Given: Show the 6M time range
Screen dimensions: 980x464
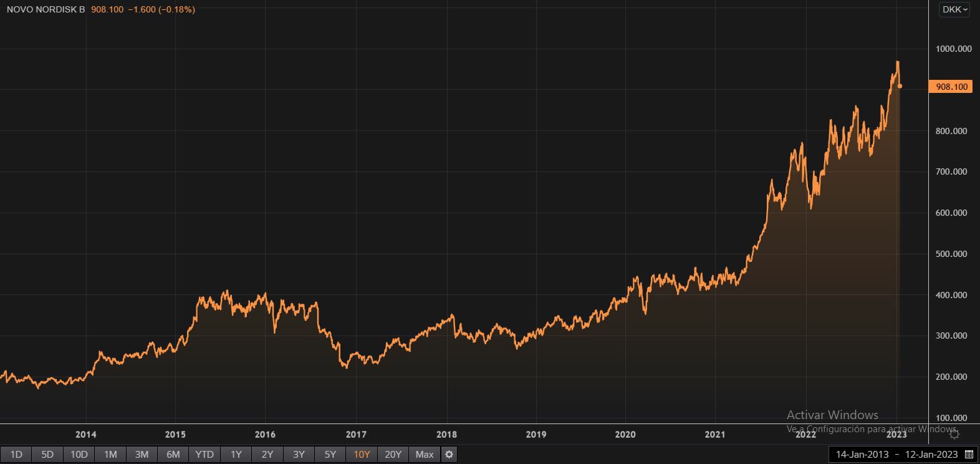Looking at the screenshot, I should (x=173, y=454).
